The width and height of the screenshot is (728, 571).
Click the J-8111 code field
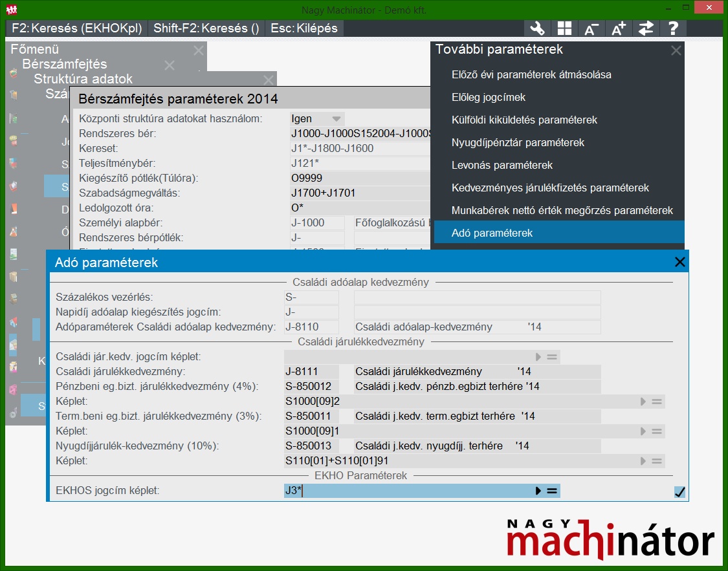pos(311,372)
